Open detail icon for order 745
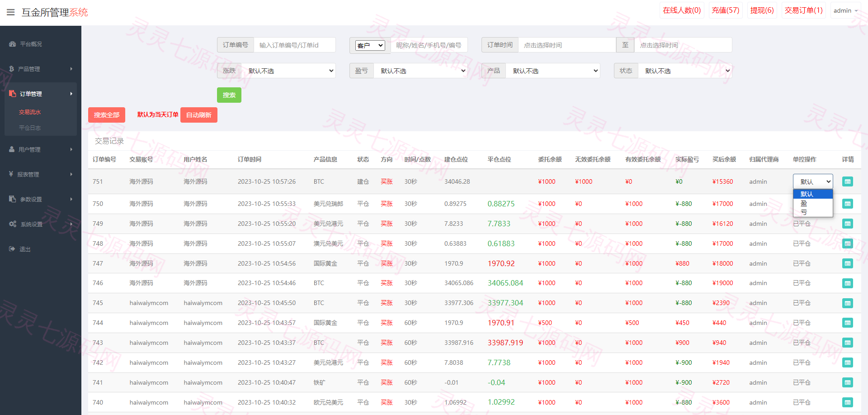The height and width of the screenshot is (415, 868). pos(848,303)
